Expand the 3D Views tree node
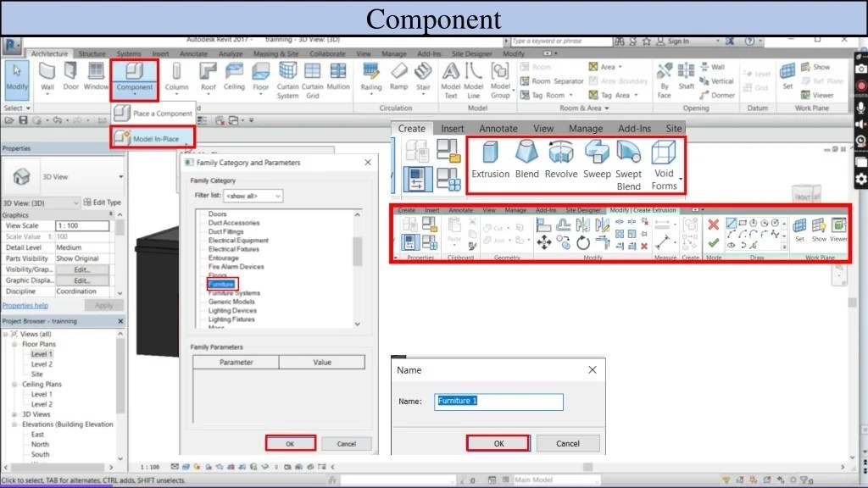 click(14, 414)
